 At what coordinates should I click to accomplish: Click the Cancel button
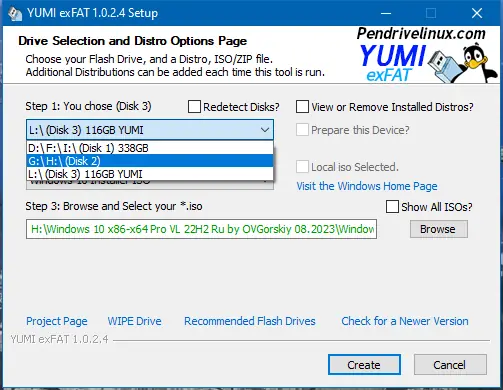[x=450, y=365]
